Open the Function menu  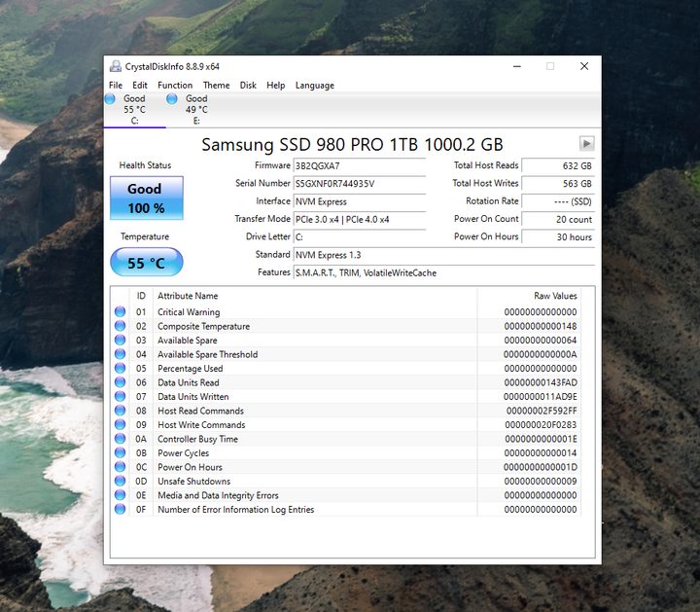(175, 86)
